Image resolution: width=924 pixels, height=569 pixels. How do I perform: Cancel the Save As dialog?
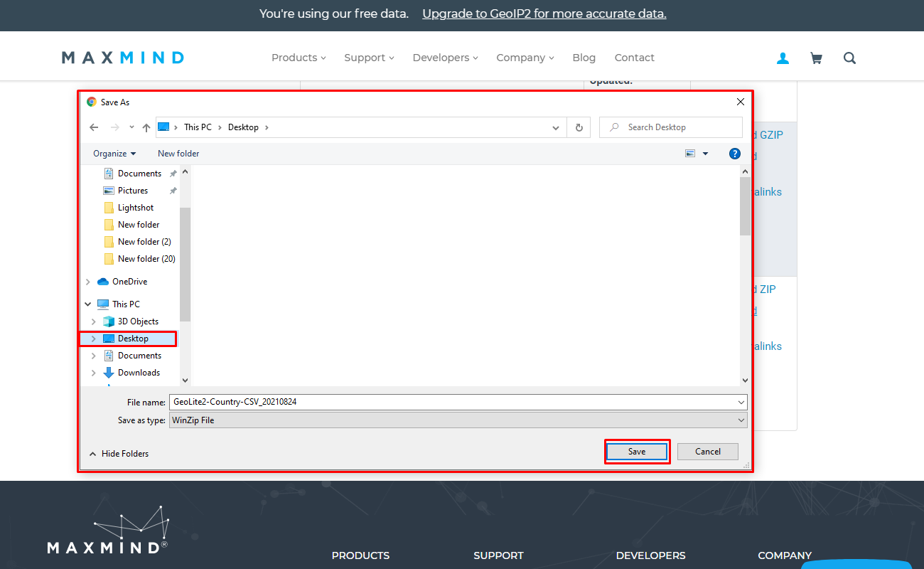pos(708,452)
